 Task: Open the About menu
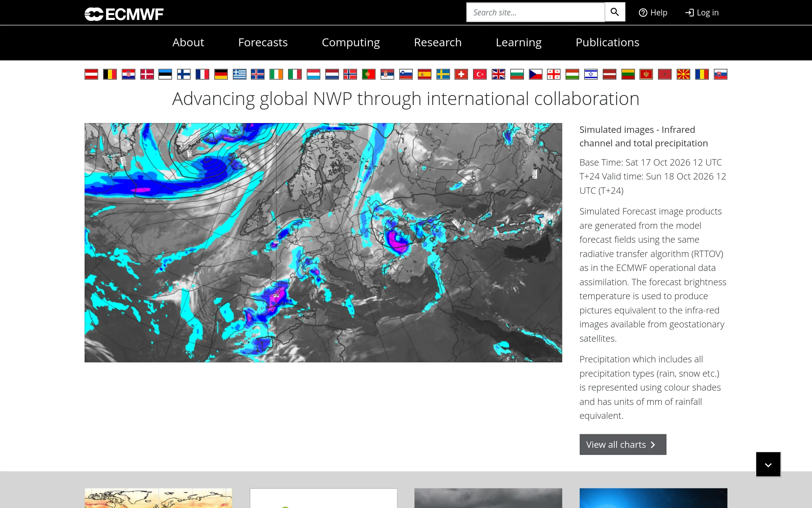[x=188, y=42]
